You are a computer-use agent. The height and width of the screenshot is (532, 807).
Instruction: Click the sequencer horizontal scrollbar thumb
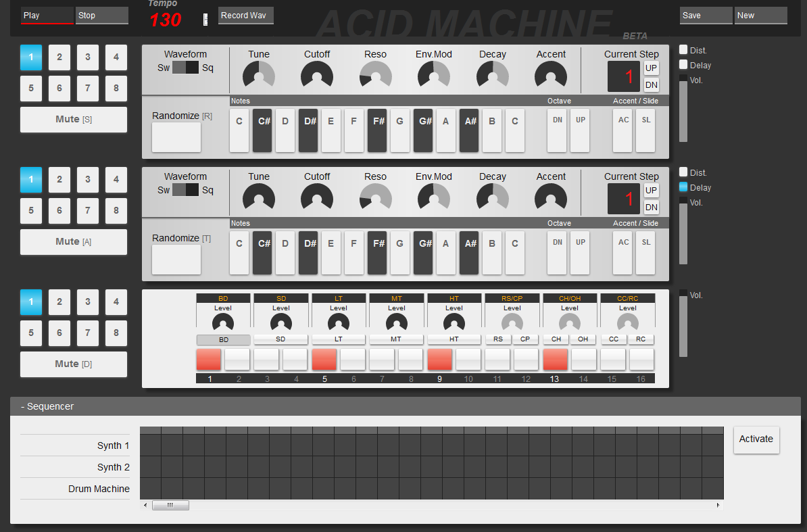click(170, 505)
